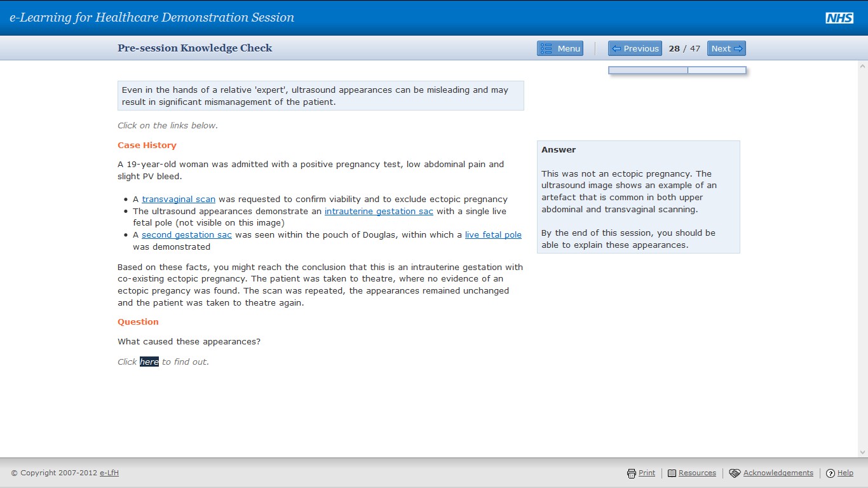
Task: Click the Help question mark icon
Action: 830,473
